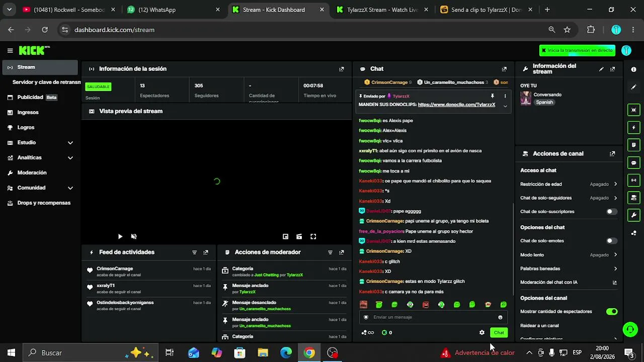
Task: Open Chat de solo-seguidores options
Action: coord(569,198)
